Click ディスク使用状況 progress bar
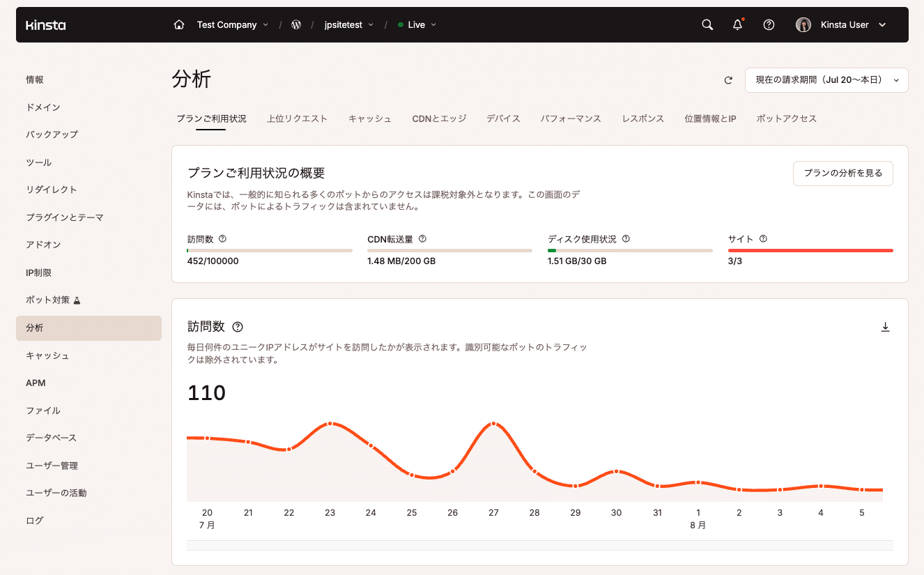This screenshot has width=924, height=575. pos(630,250)
